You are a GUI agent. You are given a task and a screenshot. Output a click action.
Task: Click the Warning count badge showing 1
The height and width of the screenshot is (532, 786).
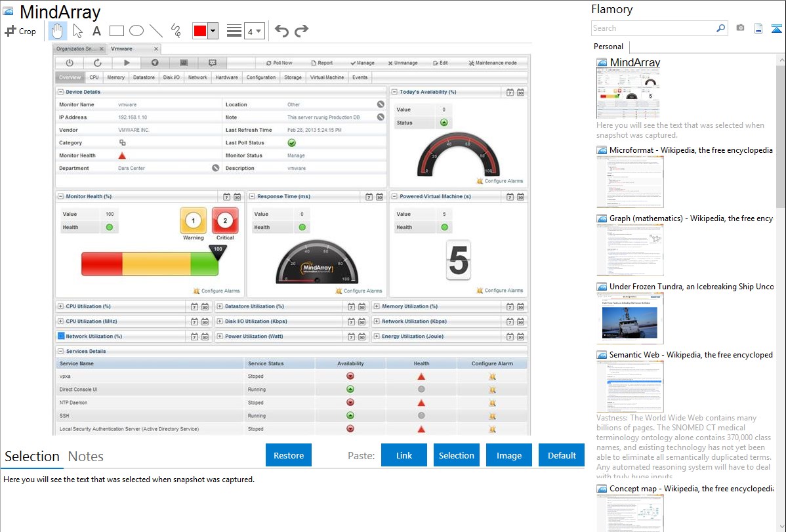(x=193, y=220)
